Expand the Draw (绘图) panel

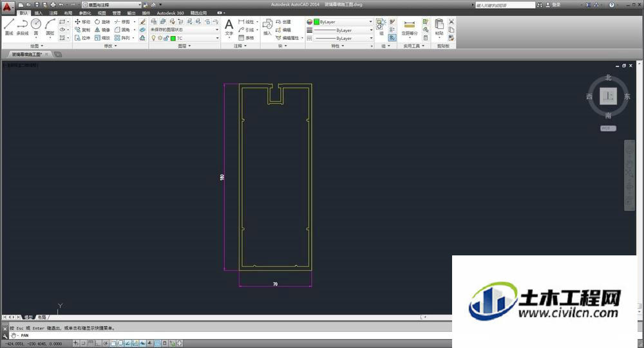(37, 46)
